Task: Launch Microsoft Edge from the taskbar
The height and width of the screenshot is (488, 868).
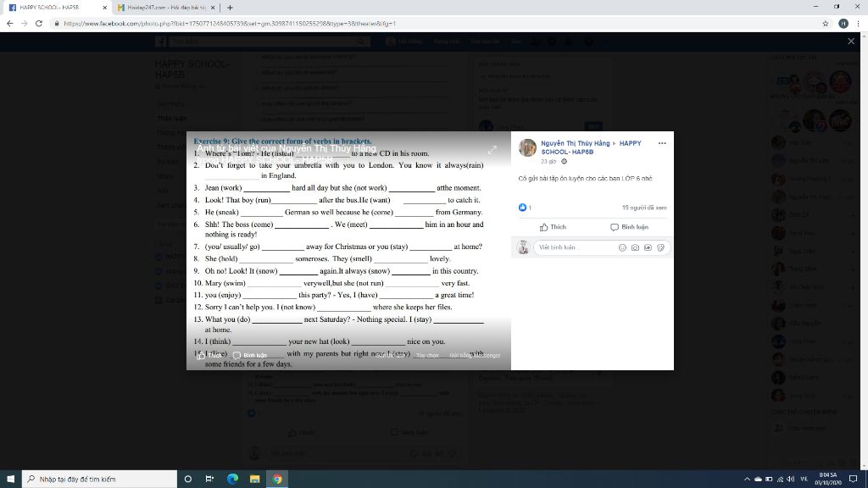Action: click(x=232, y=480)
